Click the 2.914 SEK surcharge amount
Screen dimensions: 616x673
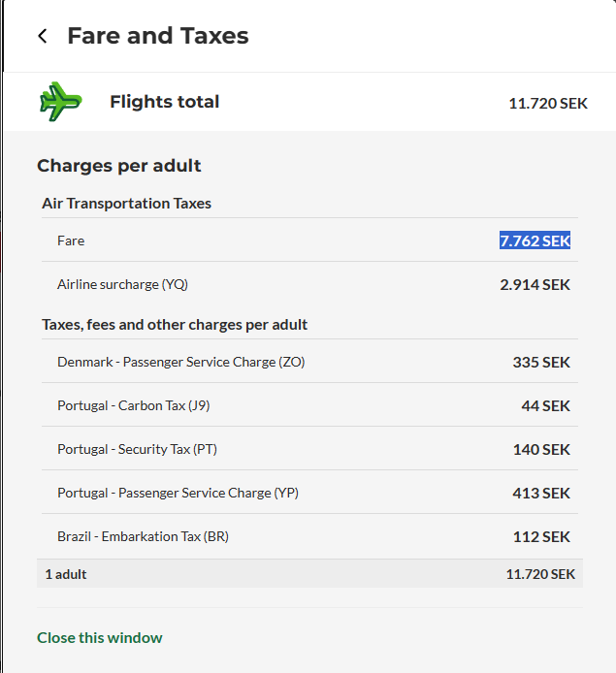coord(535,284)
